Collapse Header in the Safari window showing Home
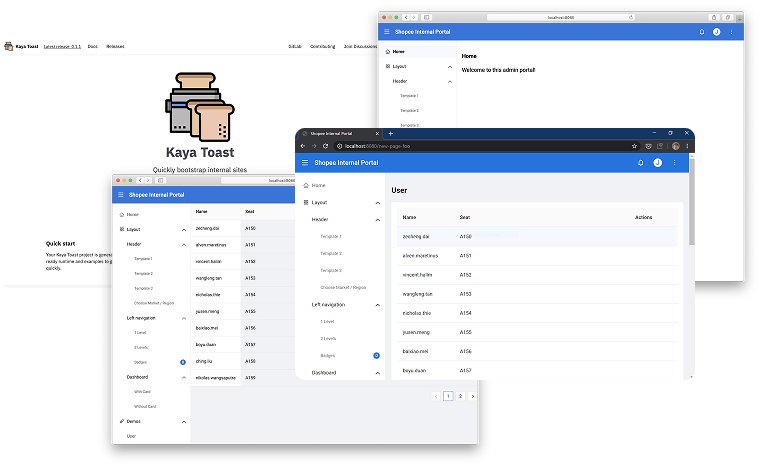761x467 pixels. pyautogui.click(x=450, y=82)
